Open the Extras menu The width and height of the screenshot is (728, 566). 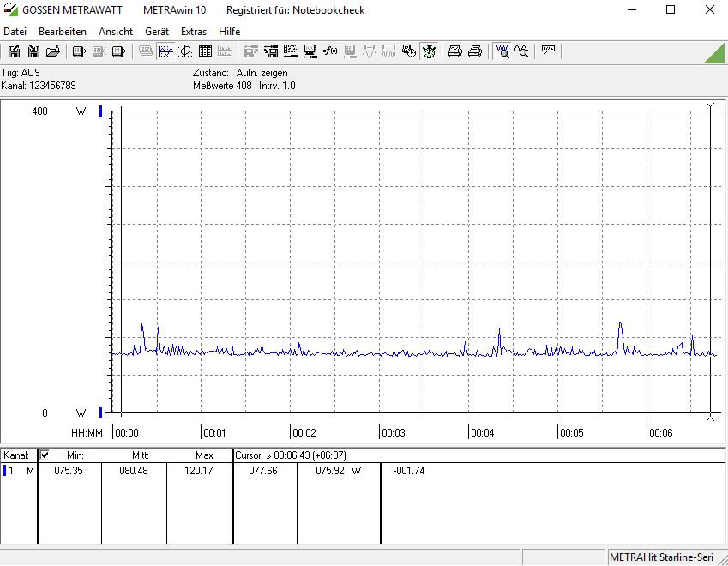tap(194, 32)
